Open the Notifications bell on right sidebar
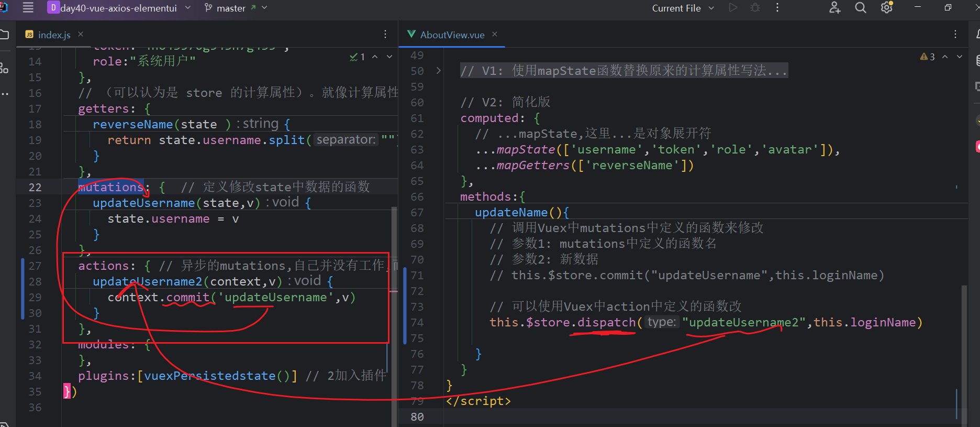Screen dimensions: 980x427 click(x=977, y=34)
